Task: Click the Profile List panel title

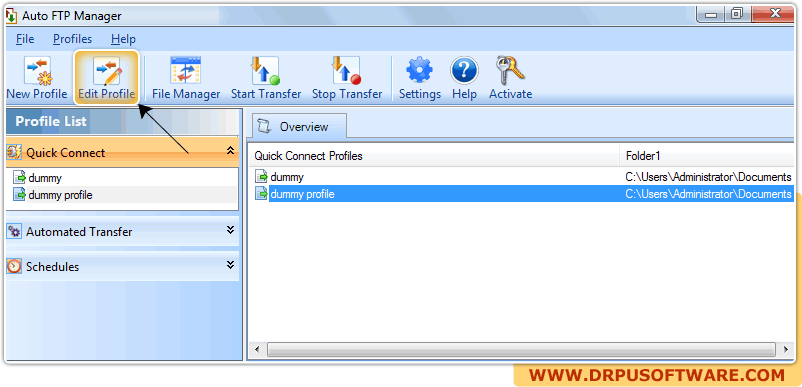Action: click(51, 122)
